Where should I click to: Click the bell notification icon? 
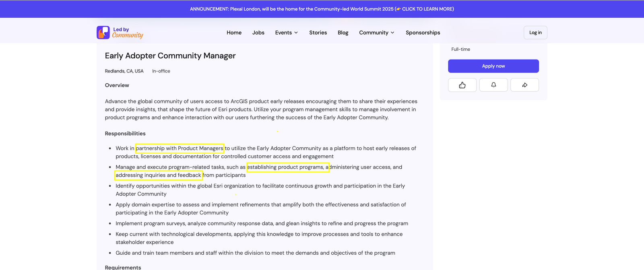(493, 85)
